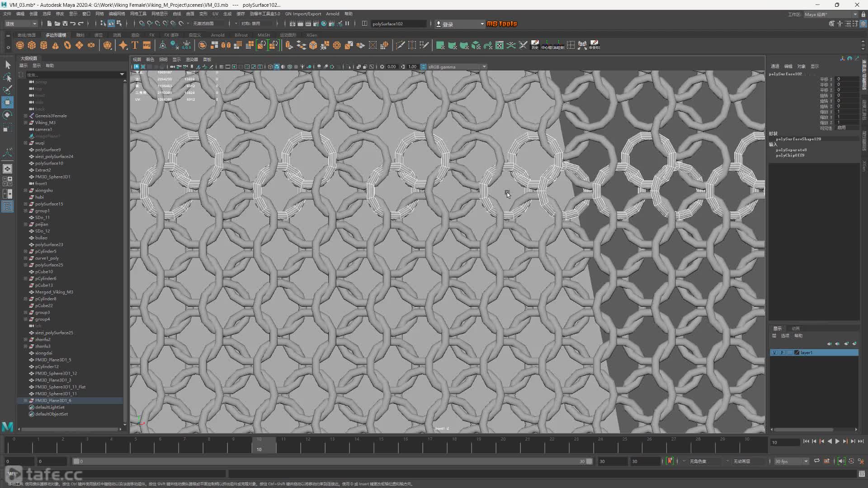Click the Undo arrow icon
Viewport: 868px width, 488px height.
click(x=73, y=23)
